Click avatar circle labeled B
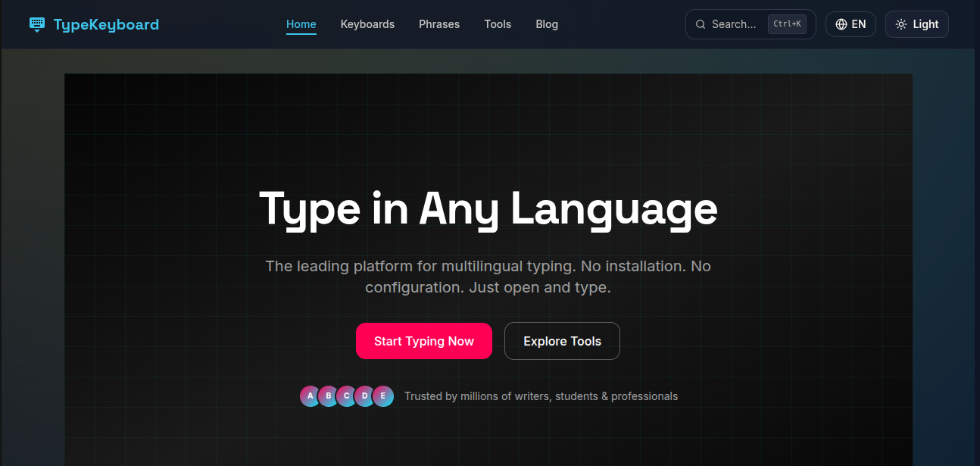This screenshot has height=466, width=980. pyautogui.click(x=329, y=396)
